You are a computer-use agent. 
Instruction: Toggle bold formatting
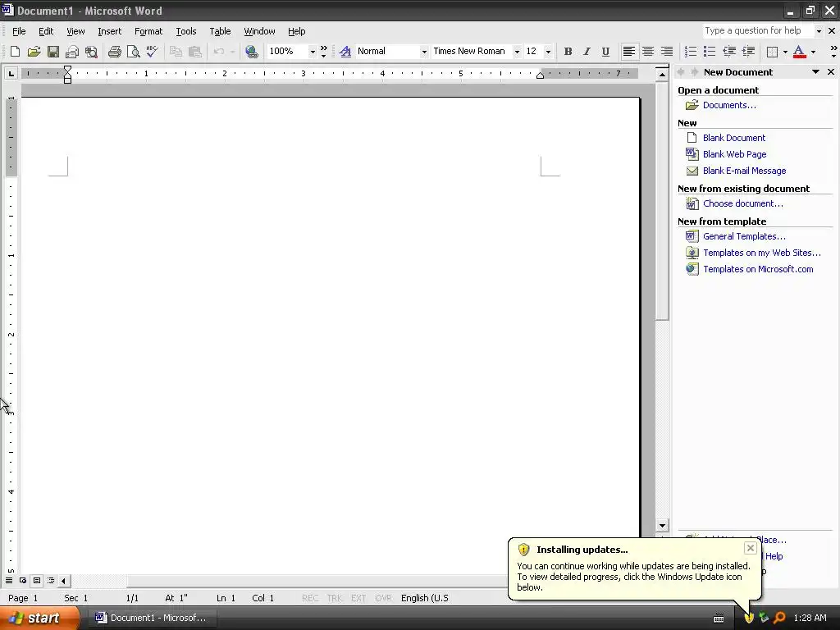pos(568,52)
